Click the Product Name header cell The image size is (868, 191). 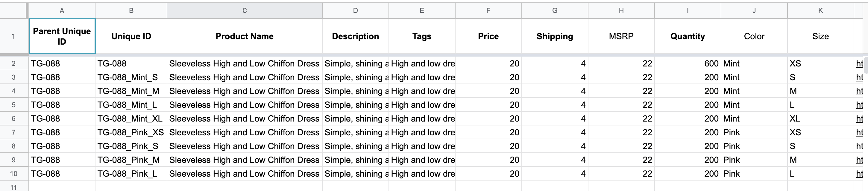click(245, 36)
